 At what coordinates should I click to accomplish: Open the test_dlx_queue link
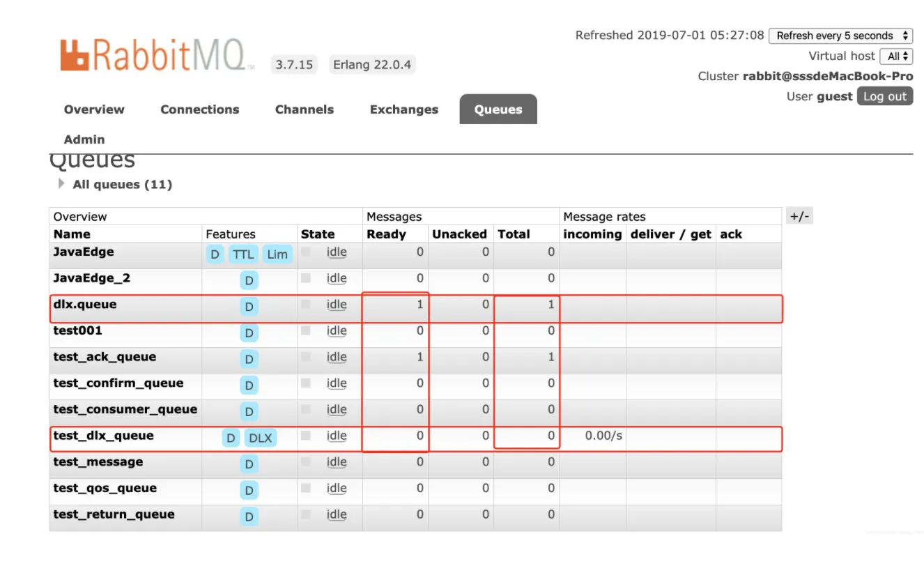[103, 436]
